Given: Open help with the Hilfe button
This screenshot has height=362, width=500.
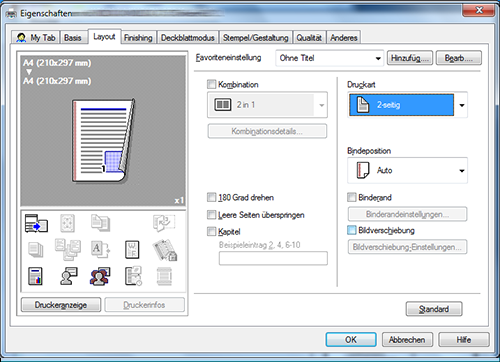Looking at the screenshot, I should [x=464, y=340].
